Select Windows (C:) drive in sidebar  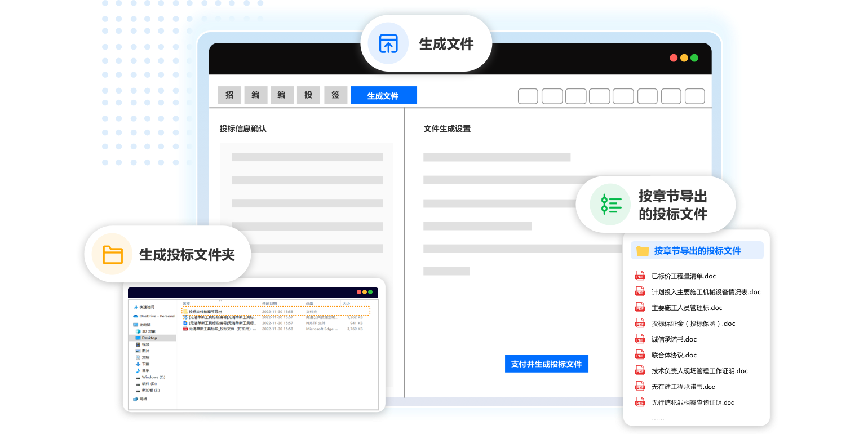pos(153,377)
